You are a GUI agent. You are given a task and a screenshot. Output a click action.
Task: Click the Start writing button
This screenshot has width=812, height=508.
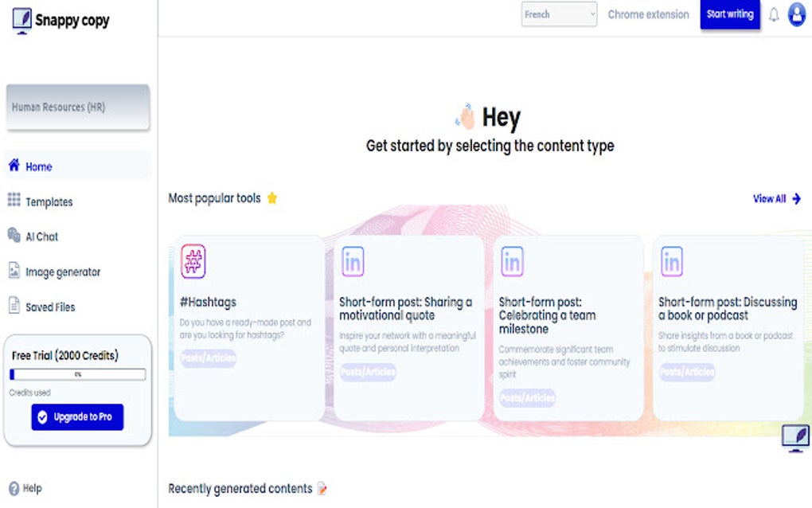[730, 14]
